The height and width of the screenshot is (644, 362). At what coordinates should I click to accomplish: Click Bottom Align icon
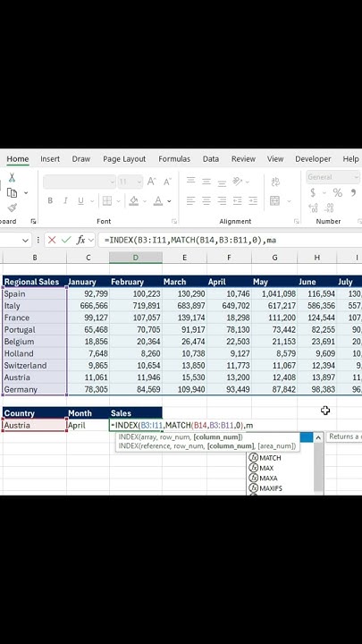pyautogui.click(x=222, y=182)
